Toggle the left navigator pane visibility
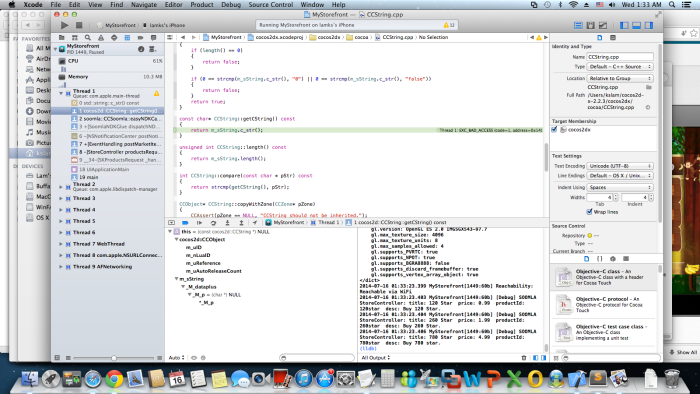Screen dimensions: 700x394 coord(624,25)
